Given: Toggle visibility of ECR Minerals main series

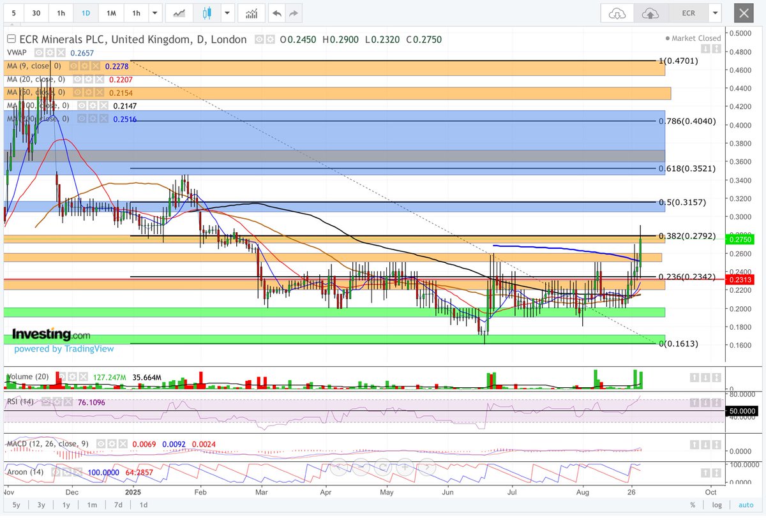Looking at the screenshot, I should click(x=259, y=40).
